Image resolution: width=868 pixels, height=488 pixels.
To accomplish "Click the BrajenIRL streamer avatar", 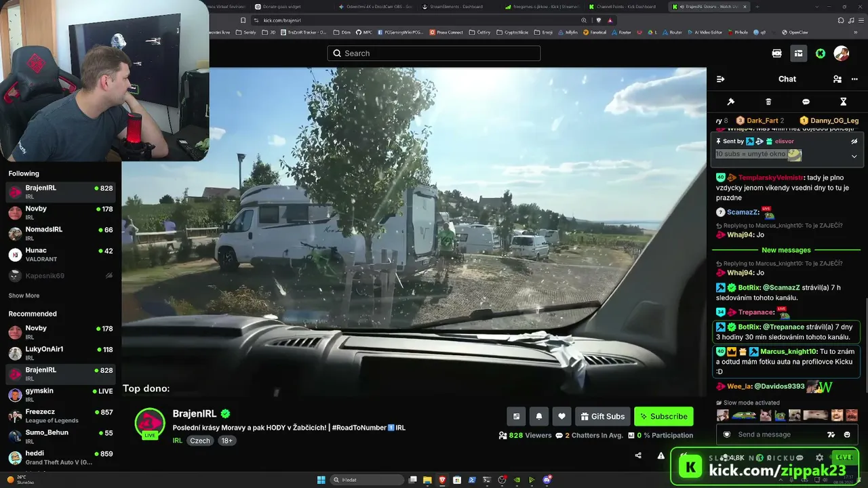I will pyautogui.click(x=150, y=423).
